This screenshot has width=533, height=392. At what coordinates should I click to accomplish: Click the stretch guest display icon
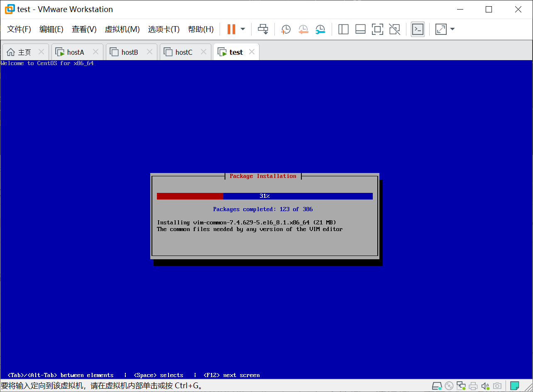click(x=440, y=29)
